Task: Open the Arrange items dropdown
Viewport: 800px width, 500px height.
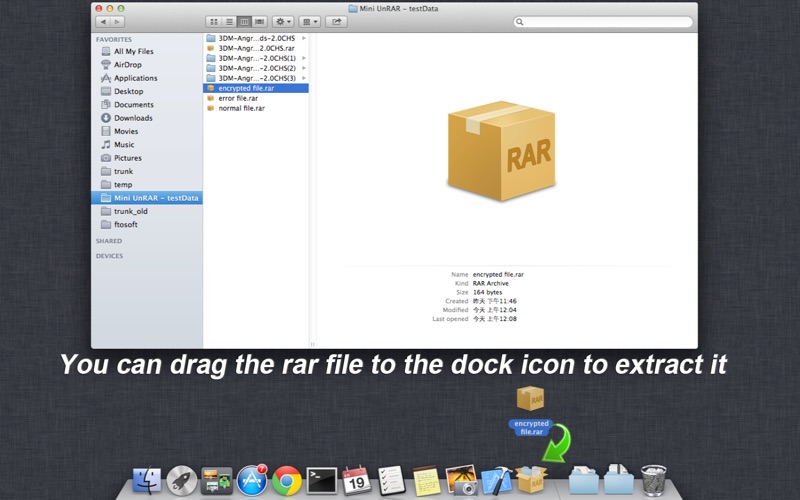Action: point(310,22)
